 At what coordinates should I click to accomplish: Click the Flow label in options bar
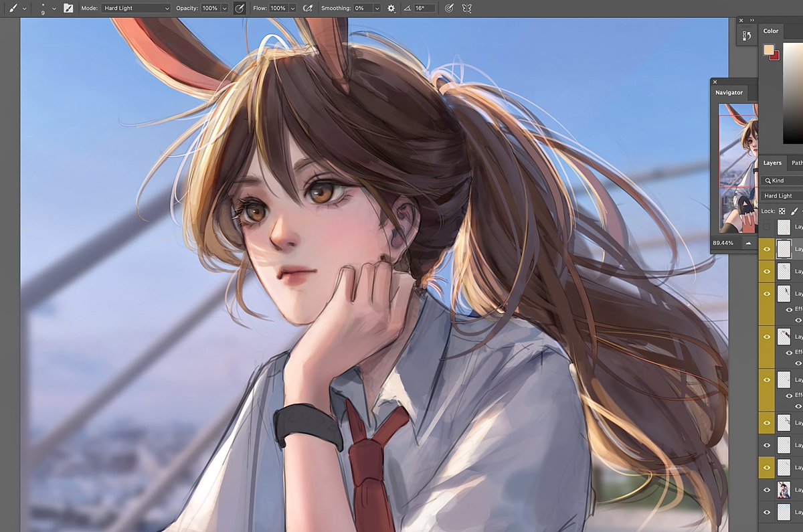click(260, 9)
